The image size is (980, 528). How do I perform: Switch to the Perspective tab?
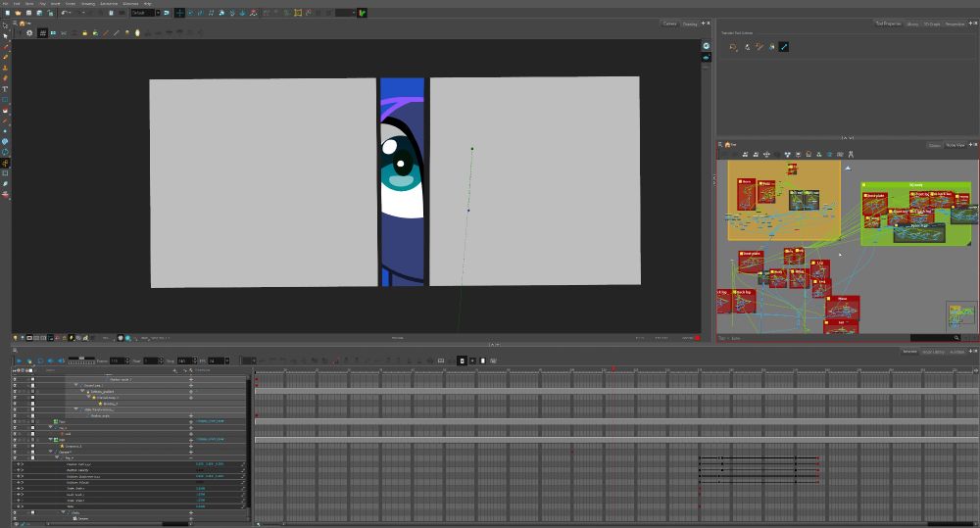[x=955, y=24]
